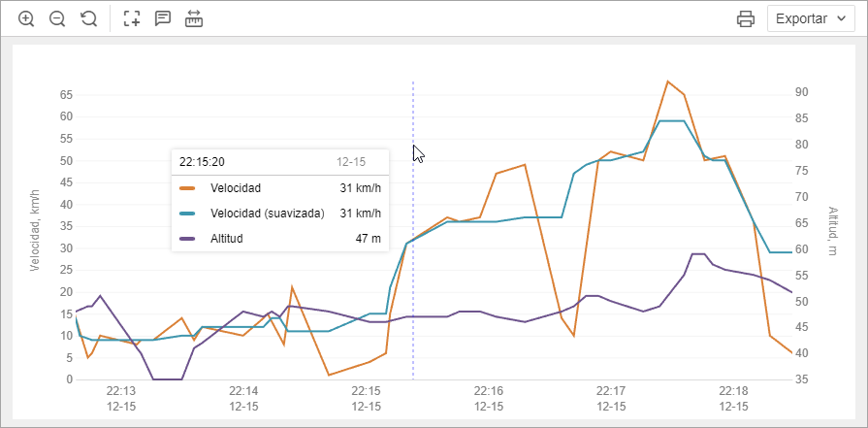868x428 pixels.
Task: Print the chart with the printer icon
Action: click(745, 18)
